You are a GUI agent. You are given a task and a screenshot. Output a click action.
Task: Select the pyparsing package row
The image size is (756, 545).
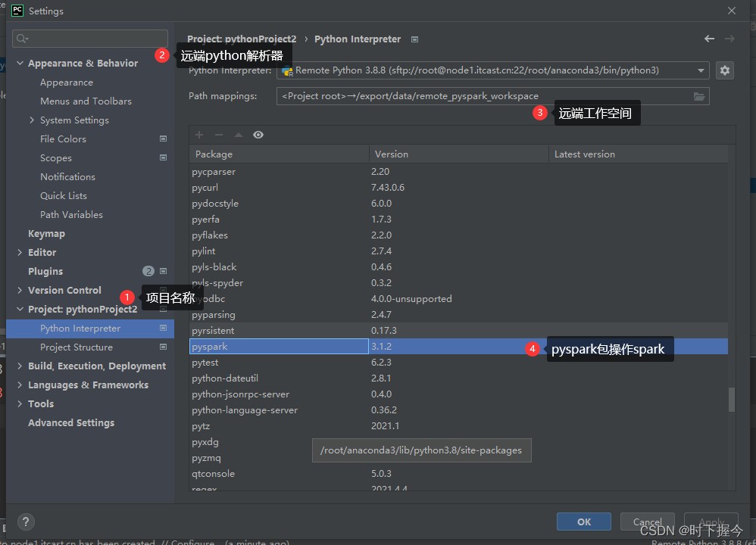click(458, 315)
